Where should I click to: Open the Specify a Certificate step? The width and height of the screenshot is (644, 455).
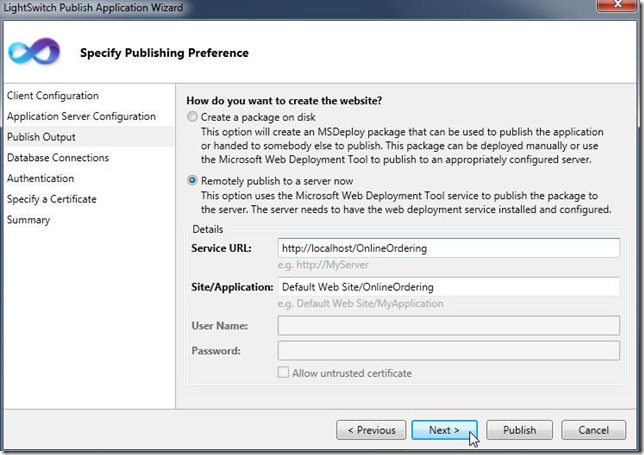pos(52,199)
